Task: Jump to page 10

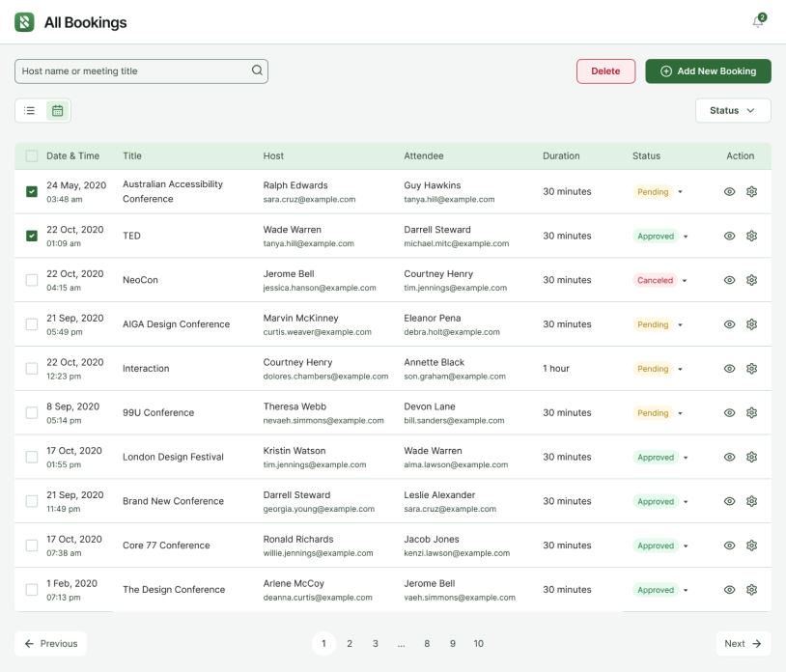Action: [x=479, y=643]
